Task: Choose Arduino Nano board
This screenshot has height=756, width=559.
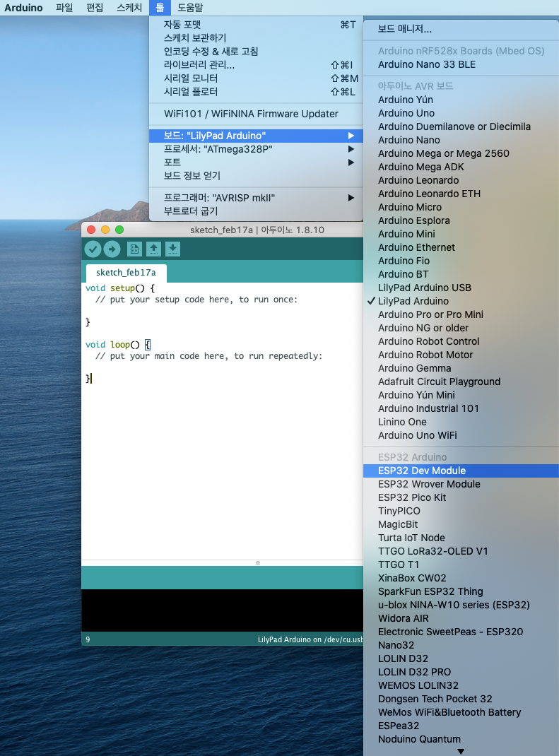Action: click(461, 141)
